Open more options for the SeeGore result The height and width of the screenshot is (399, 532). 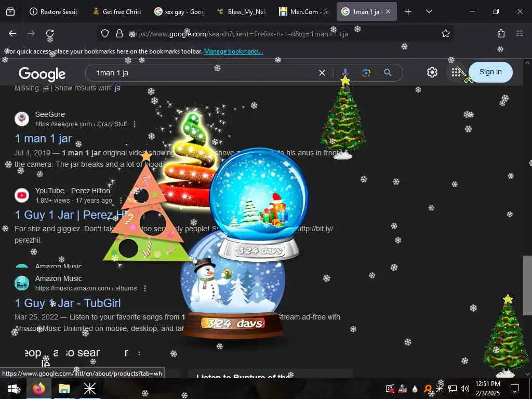click(x=135, y=124)
